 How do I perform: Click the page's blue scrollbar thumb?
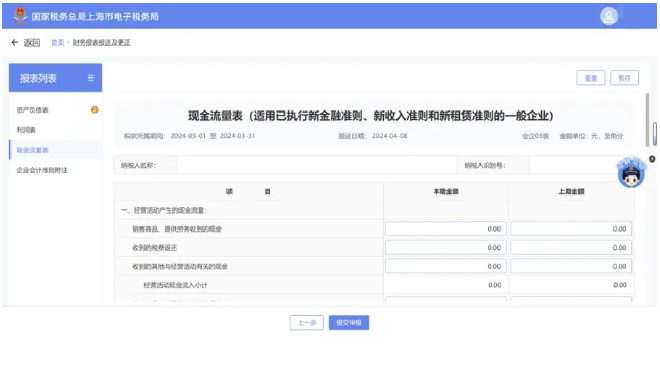click(655, 134)
